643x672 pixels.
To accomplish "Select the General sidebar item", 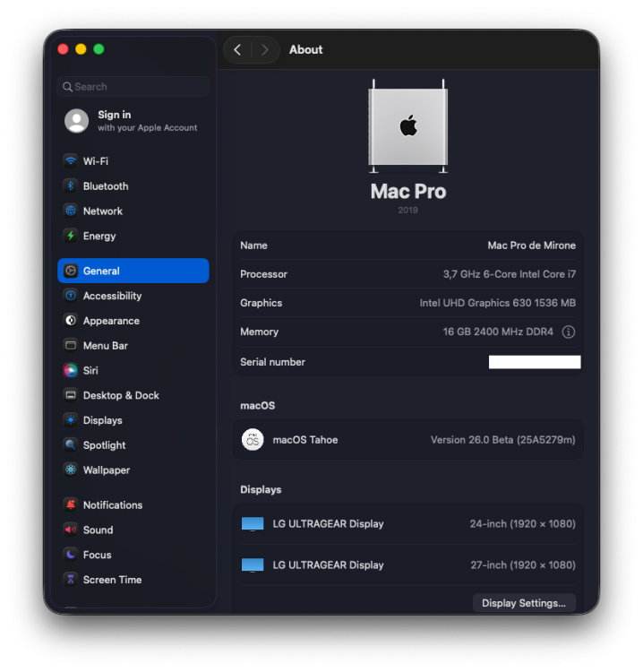I will point(133,271).
